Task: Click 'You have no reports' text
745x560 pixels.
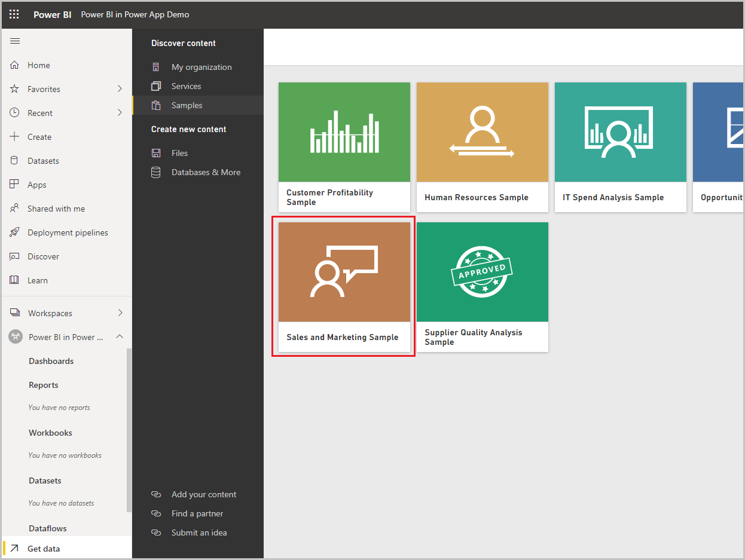Action: coord(59,408)
